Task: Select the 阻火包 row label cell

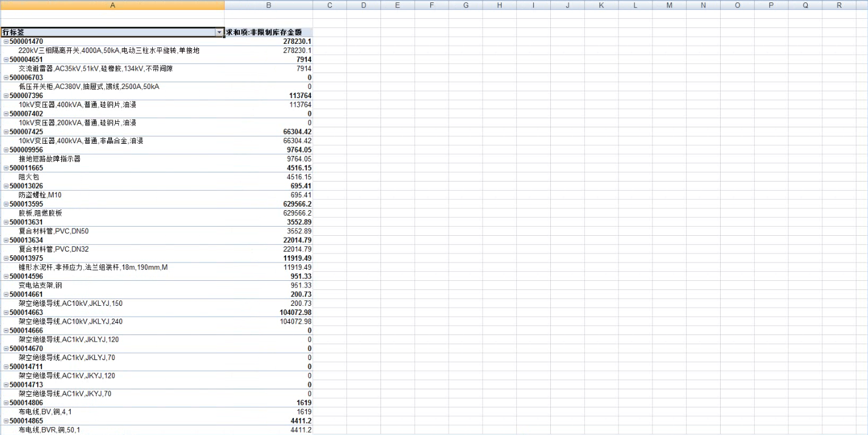Action: point(29,177)
